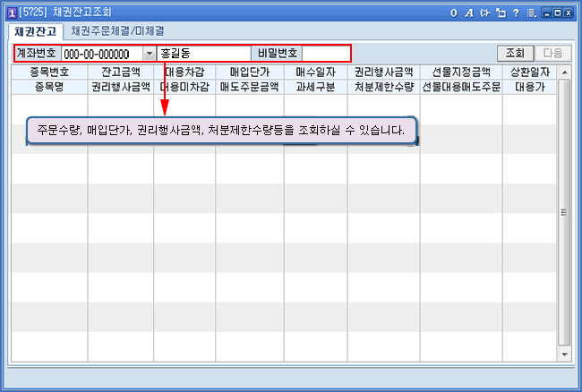
Task: Open help with the question mark icon
Action: [515, 13]
